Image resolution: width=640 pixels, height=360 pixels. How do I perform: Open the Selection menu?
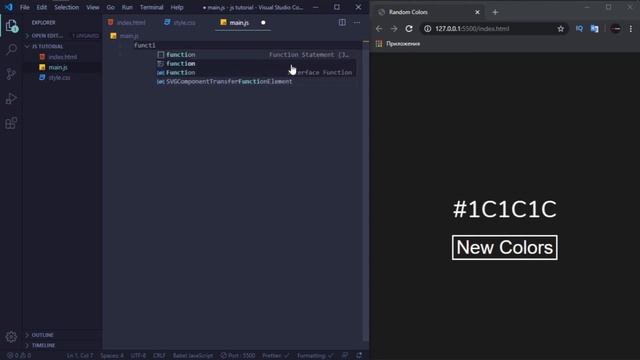point(67,7)
